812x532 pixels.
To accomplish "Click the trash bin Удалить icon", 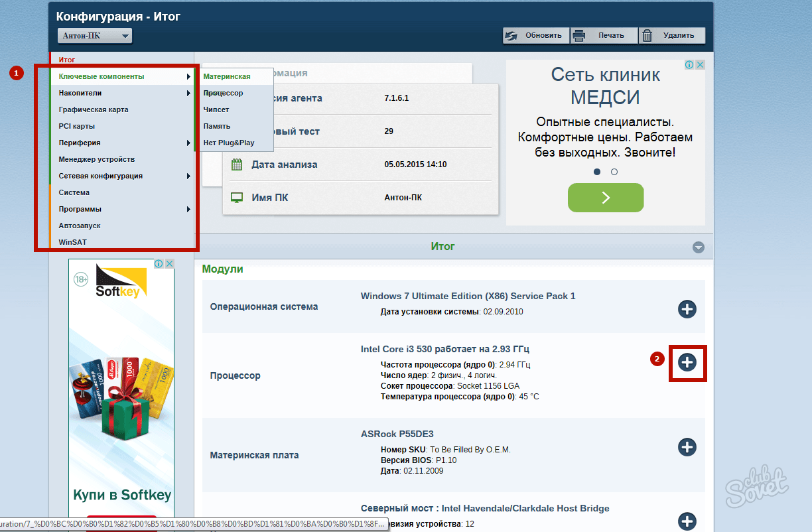I will (647, 36).
